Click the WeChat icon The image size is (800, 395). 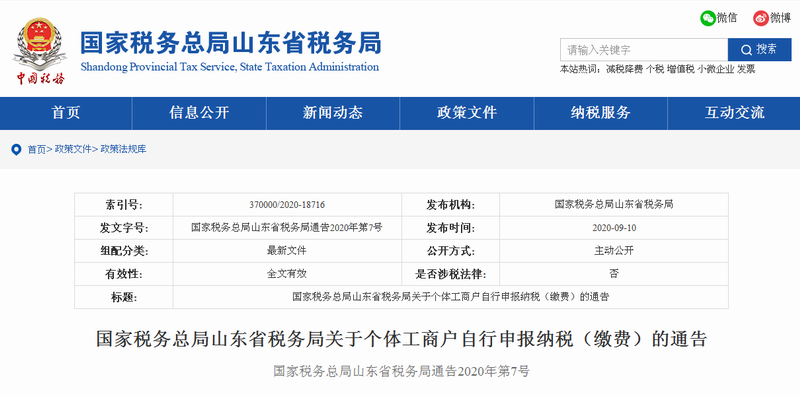click(708, 18)
